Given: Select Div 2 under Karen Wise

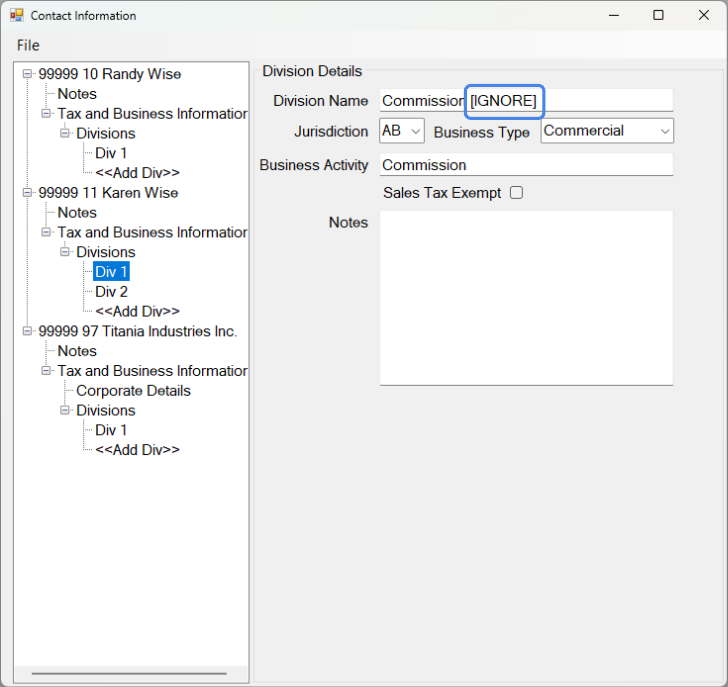Looking at the screenshot, I should point(111,292).
